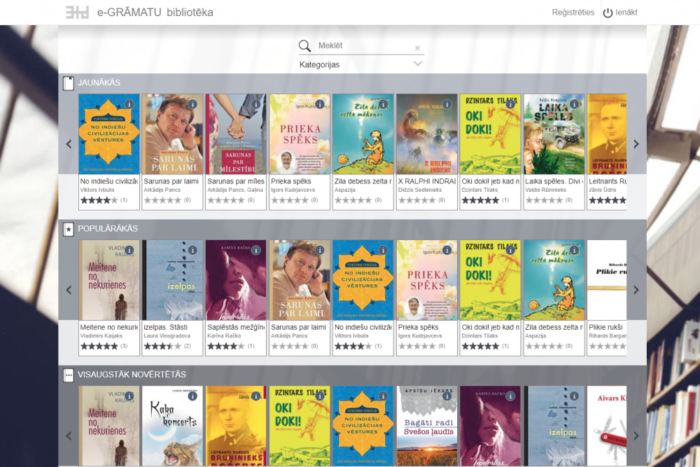Click the Ienākt power icon

coord(608,13)
